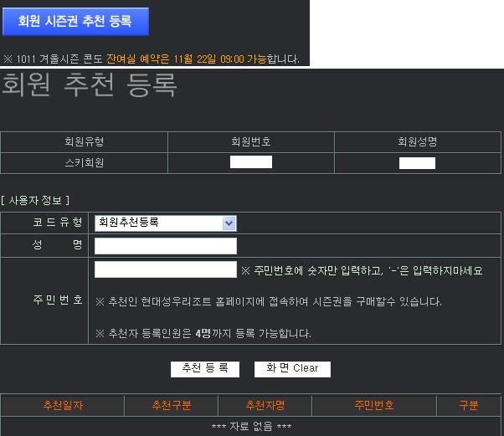Click the 구분 column header
This screenshot has height=436, width=504.
(x=469, y=406)
